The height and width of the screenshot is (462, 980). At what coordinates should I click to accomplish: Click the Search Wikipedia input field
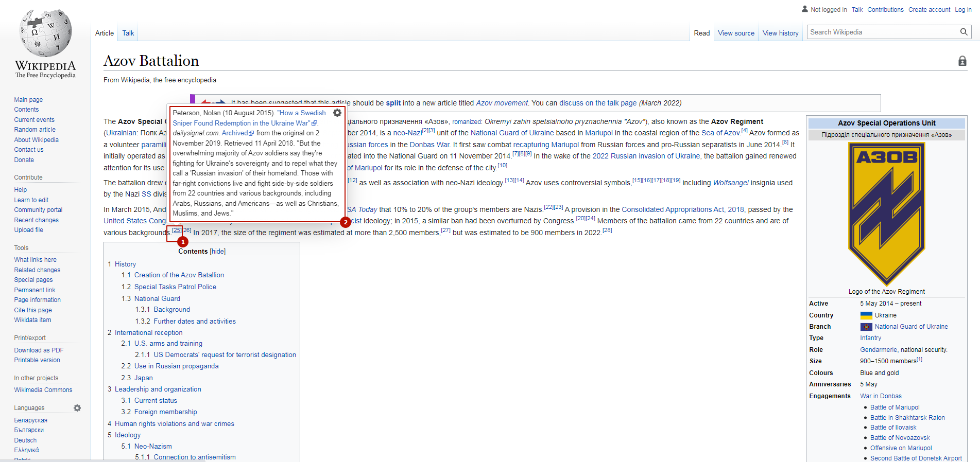883,32
